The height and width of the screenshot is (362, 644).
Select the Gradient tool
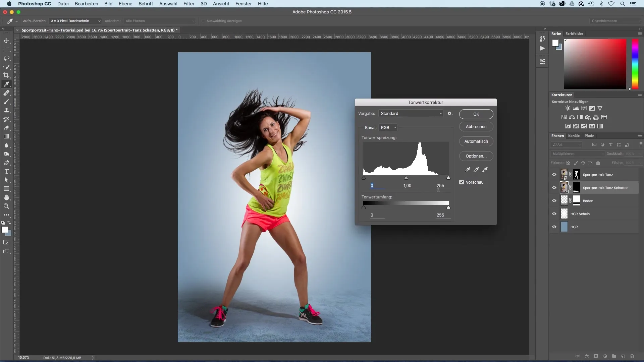[x=6, y=136]
